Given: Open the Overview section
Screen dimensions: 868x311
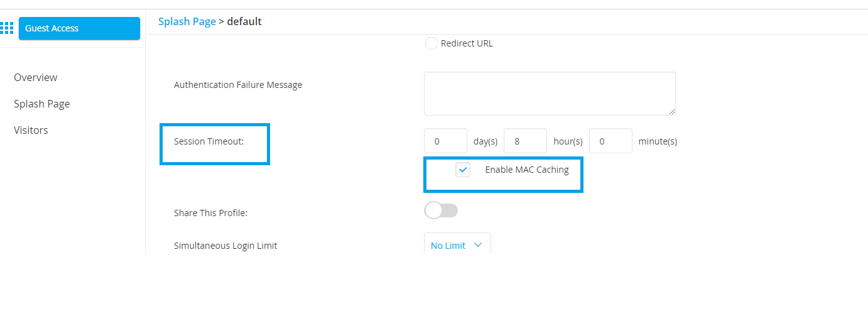Looking at the screenshot, I should click(x=36, y=77).
